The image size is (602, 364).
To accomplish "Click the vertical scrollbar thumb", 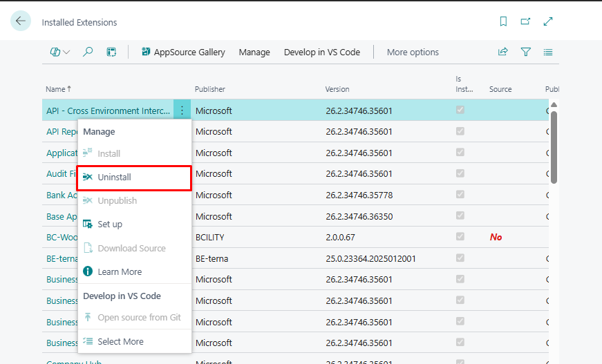I will 554,148.
